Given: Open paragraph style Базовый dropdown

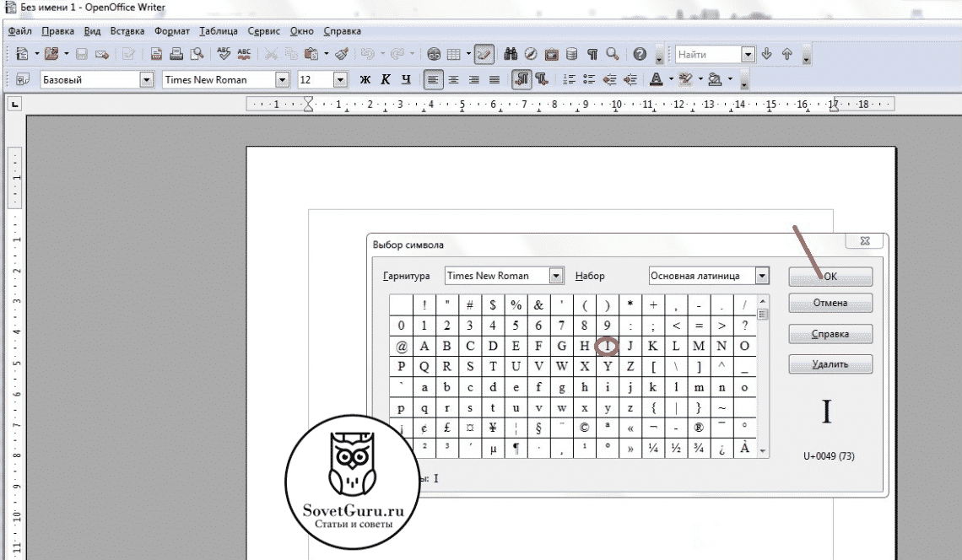Looking at the screenshot, I should tap(147, 80).
